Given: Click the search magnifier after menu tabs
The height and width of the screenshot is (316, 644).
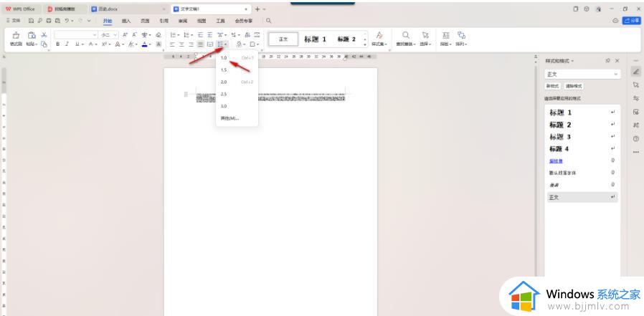Looking at the screenshot, I should pos(269,21).
